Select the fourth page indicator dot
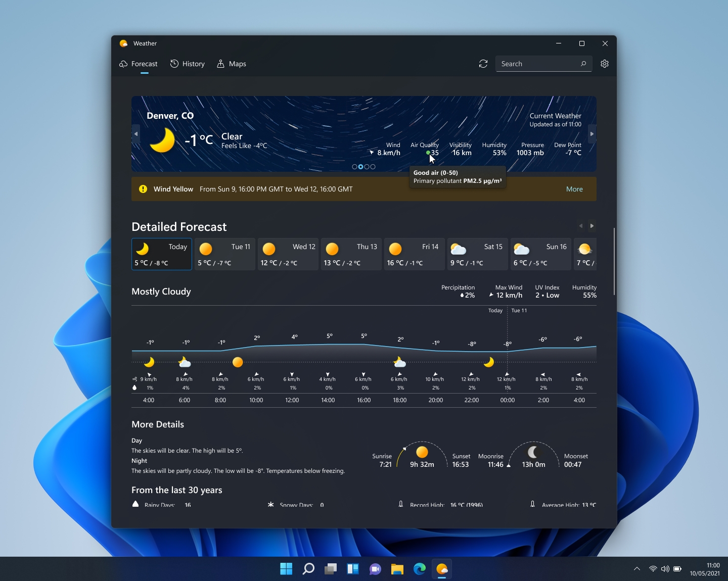Screen dimensions: 728x581 pos(373,167)
